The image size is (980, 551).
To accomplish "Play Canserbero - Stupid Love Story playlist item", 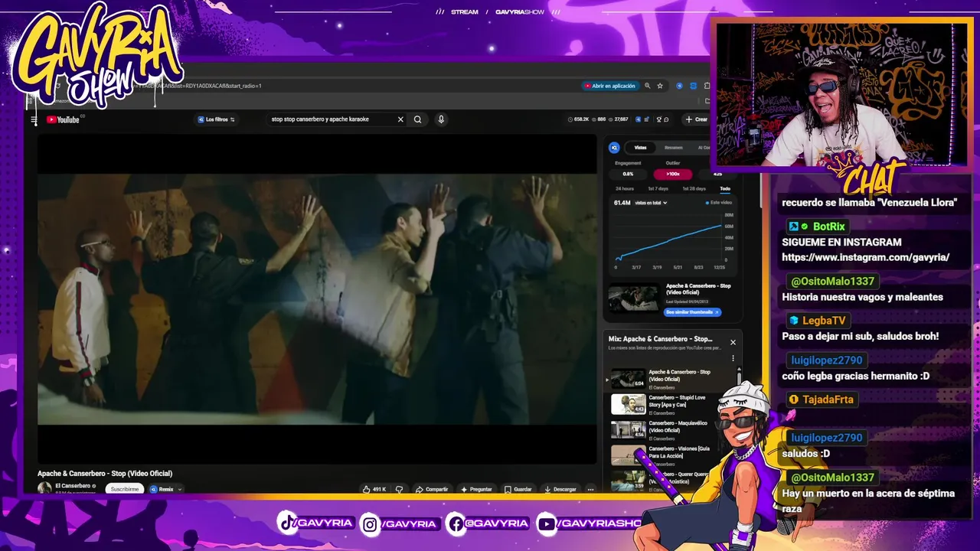I will pos(670,404).
